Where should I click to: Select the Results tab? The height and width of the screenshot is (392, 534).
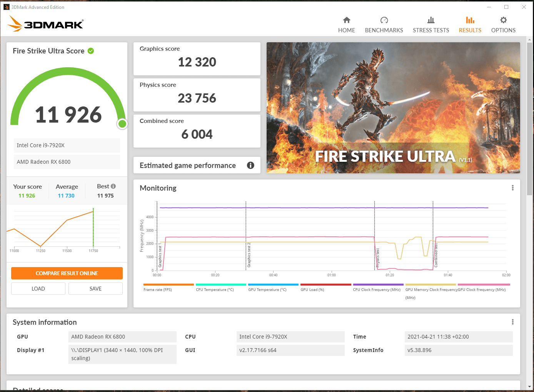click(x=470, y=25)
